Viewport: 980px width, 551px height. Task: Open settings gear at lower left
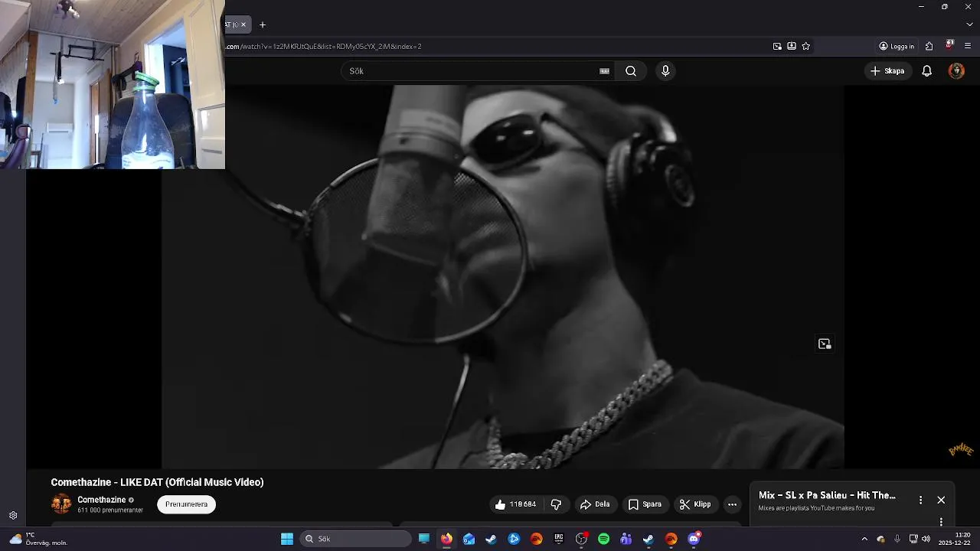[x=13, y=516]
